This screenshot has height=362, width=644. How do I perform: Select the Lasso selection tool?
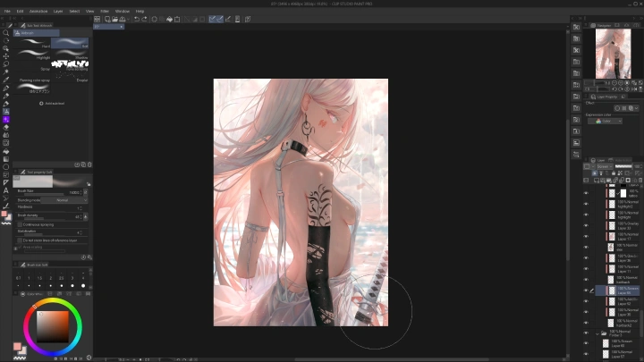point(5,64)
